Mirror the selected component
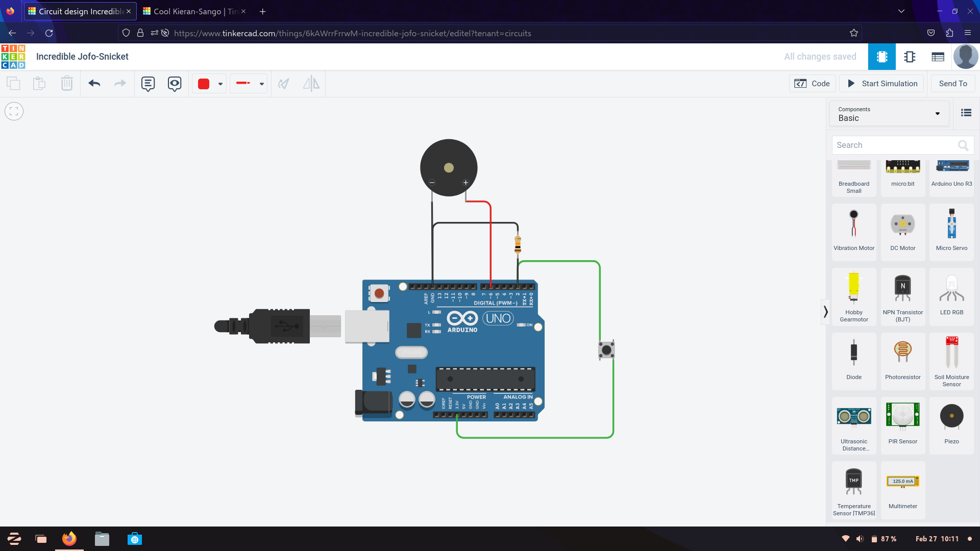This screenshot has width=980, height=551. coord(311,84)
